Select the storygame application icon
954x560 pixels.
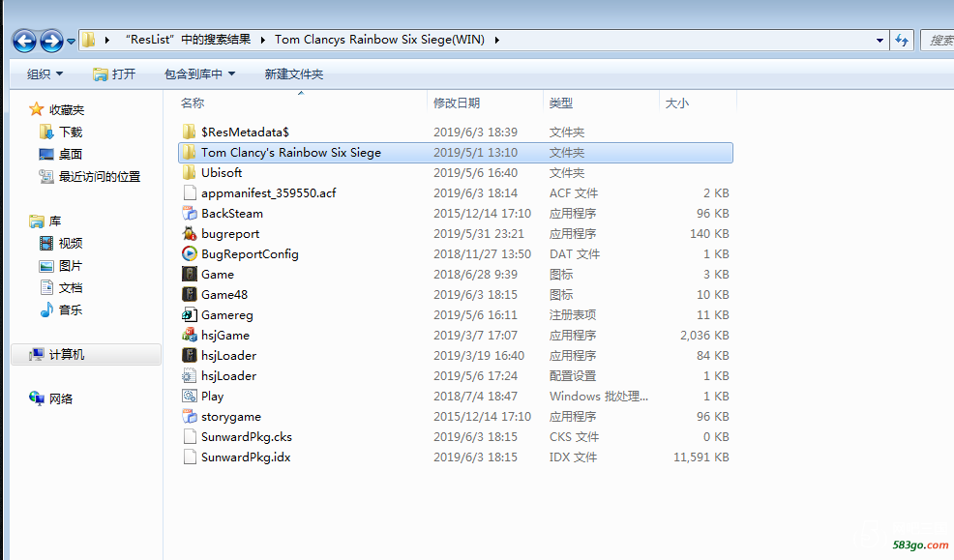pos(190,416)
